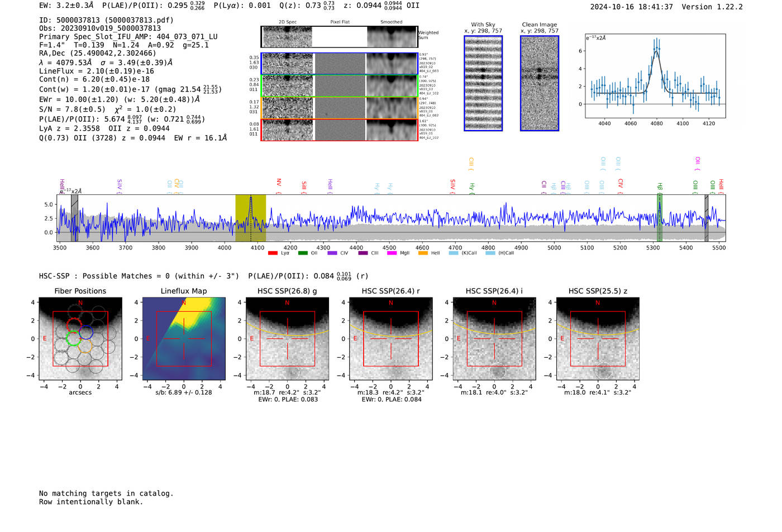Click the LineFlux = 2.10(±0.19)e-16 value

(97, 71)
